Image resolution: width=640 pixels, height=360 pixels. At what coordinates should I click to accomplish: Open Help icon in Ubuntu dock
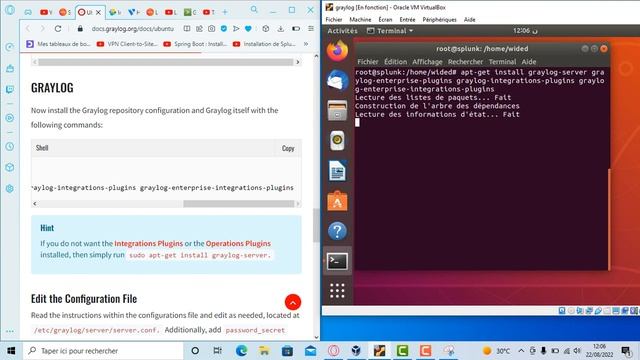(x=337, y=231)
